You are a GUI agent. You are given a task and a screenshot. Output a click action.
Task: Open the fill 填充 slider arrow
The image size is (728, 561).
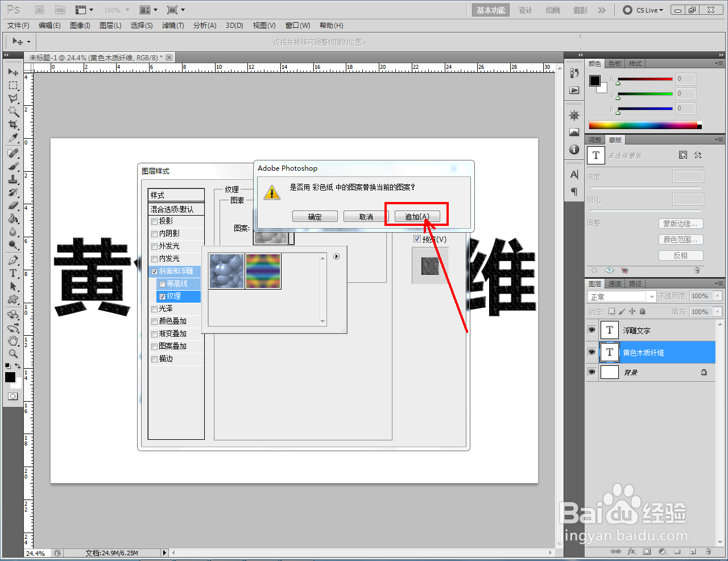(x=718, y=312)
